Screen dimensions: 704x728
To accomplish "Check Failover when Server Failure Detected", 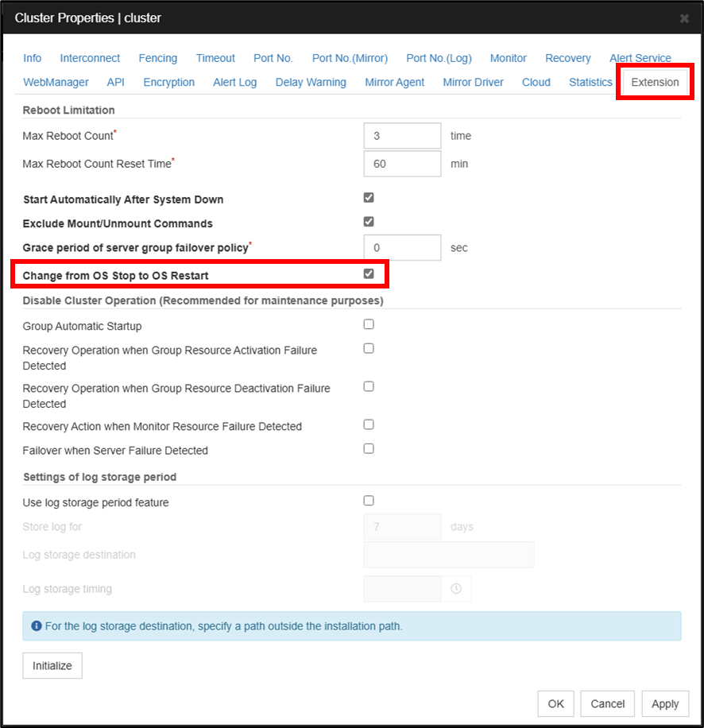I will tap(369, 448).
